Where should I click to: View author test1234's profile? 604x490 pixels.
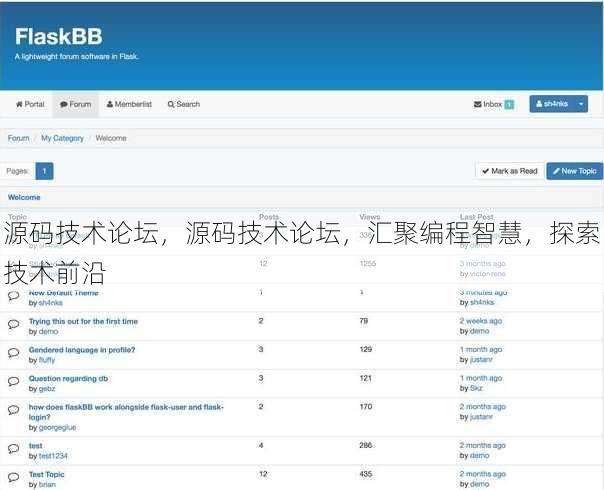[x=53, y=456]
